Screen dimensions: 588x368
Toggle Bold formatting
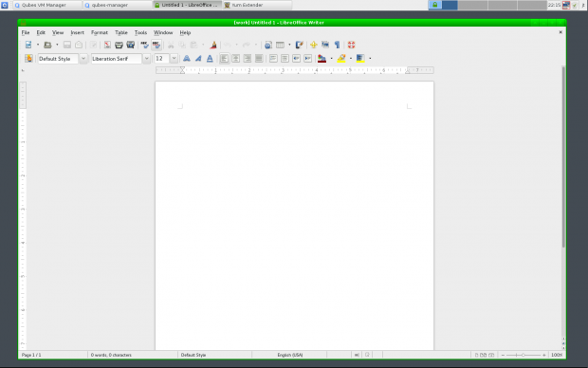[187, 59]
